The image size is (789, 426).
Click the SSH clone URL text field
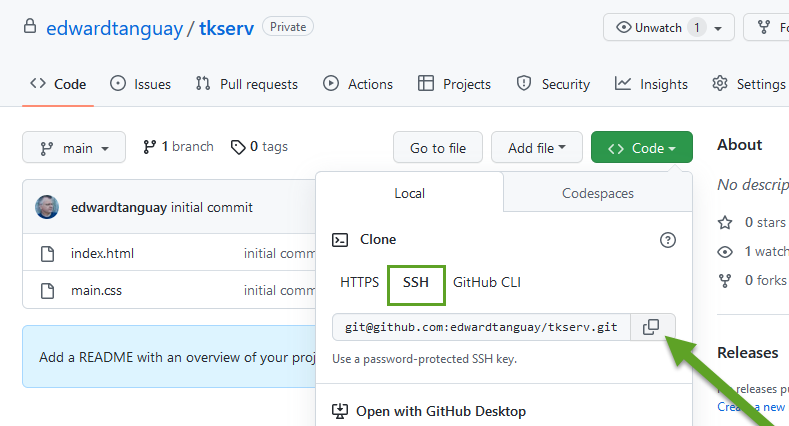(482, 327)
